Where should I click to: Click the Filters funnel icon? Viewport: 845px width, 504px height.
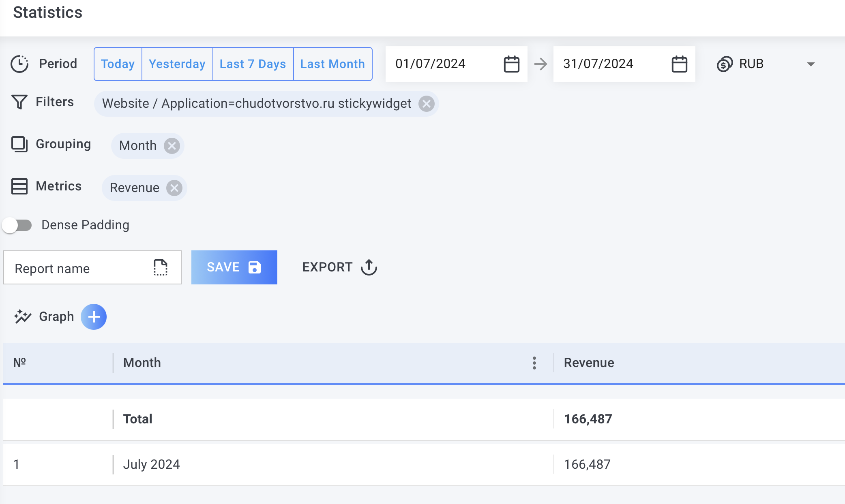19,102
